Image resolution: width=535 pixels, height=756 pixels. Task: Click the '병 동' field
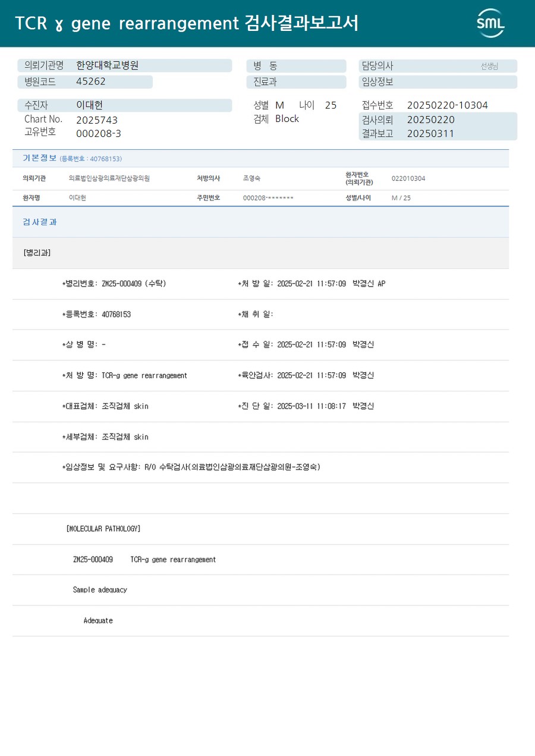click(296, 66)
